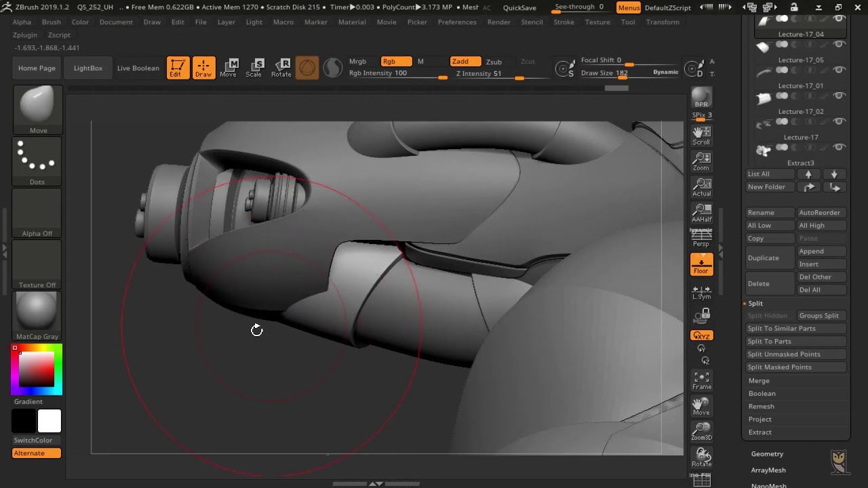
Task: Activate Floor grid display
Action: [x=701, y=264]
